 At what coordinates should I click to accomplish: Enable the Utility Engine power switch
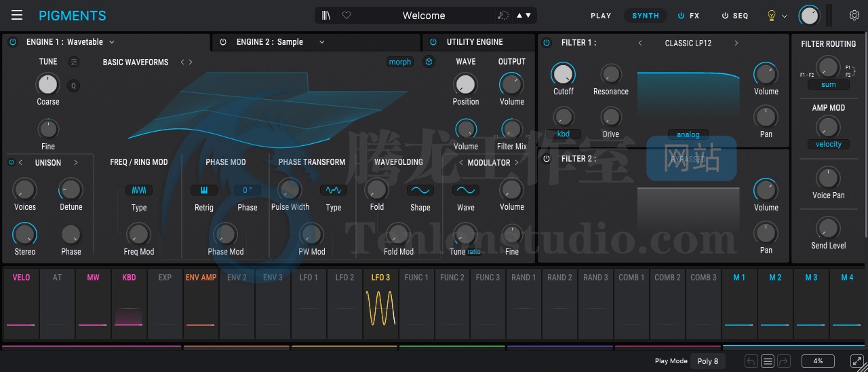(x=433, y=42)
